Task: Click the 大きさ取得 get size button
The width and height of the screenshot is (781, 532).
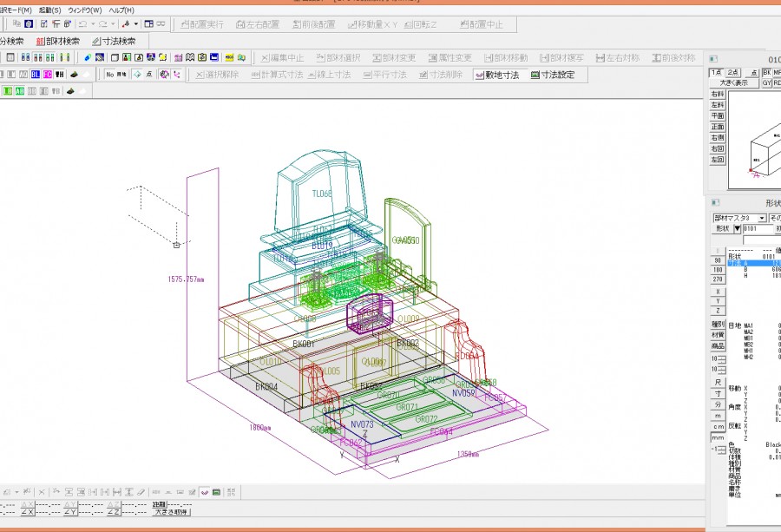Action: click(172, 512)
